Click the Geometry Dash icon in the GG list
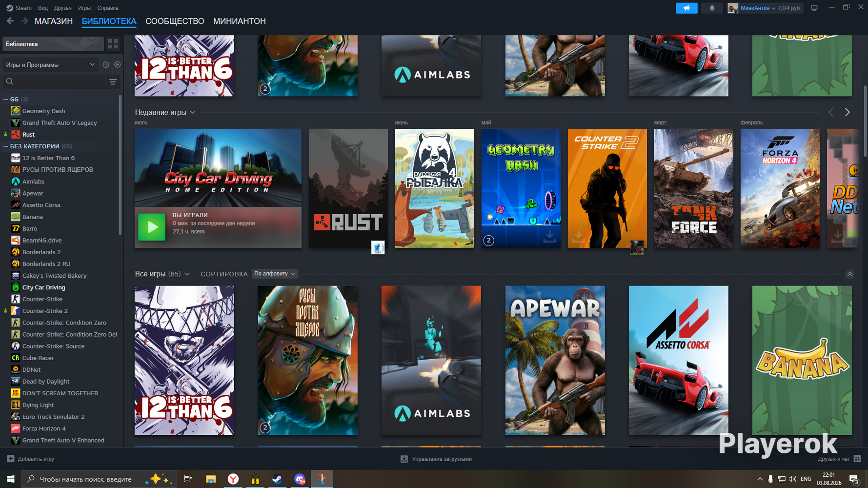Image resolution: width=868 pixels, height=488 pixels. coord(16,111)
